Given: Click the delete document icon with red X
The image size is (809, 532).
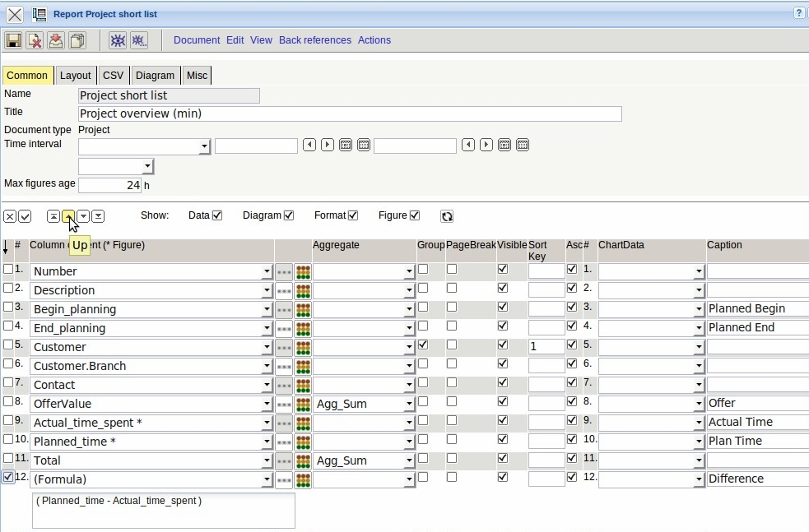Looking at the screenshot, I should point(35,40).
